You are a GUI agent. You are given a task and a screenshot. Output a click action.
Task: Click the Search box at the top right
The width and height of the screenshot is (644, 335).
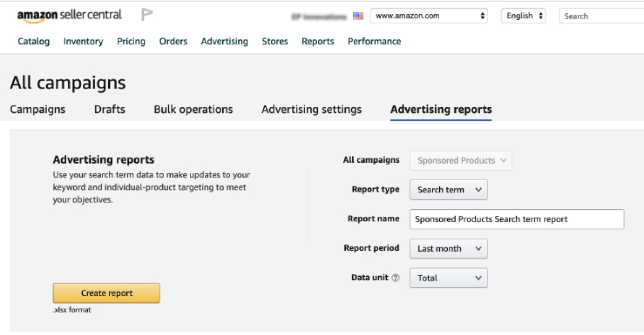pyautogui.click(x=602, y=16)
